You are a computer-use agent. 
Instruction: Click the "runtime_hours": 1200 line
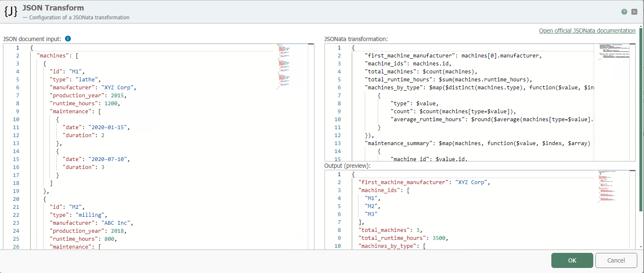(x=85, y=104)
